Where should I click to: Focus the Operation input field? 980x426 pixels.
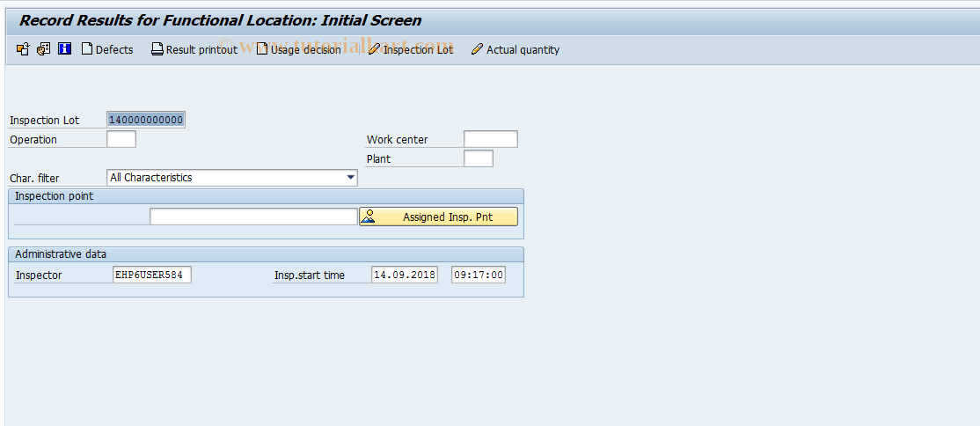[121, 139]
